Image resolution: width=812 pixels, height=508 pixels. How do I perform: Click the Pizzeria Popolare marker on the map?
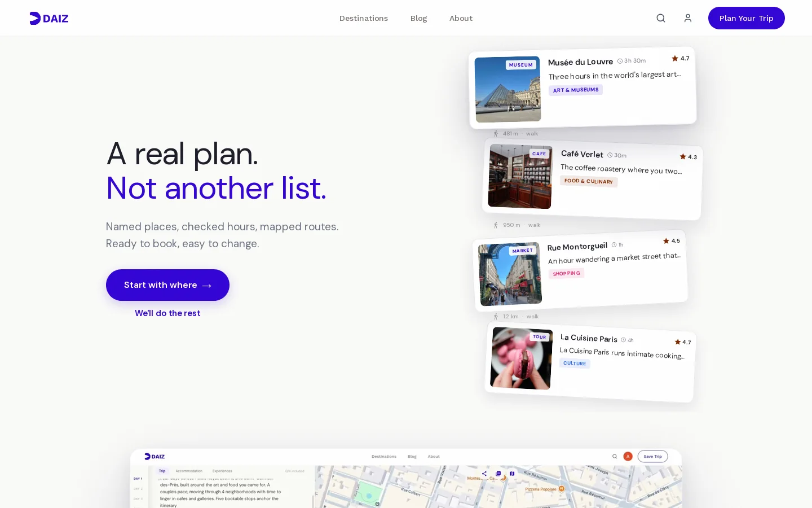coord(562,489)
